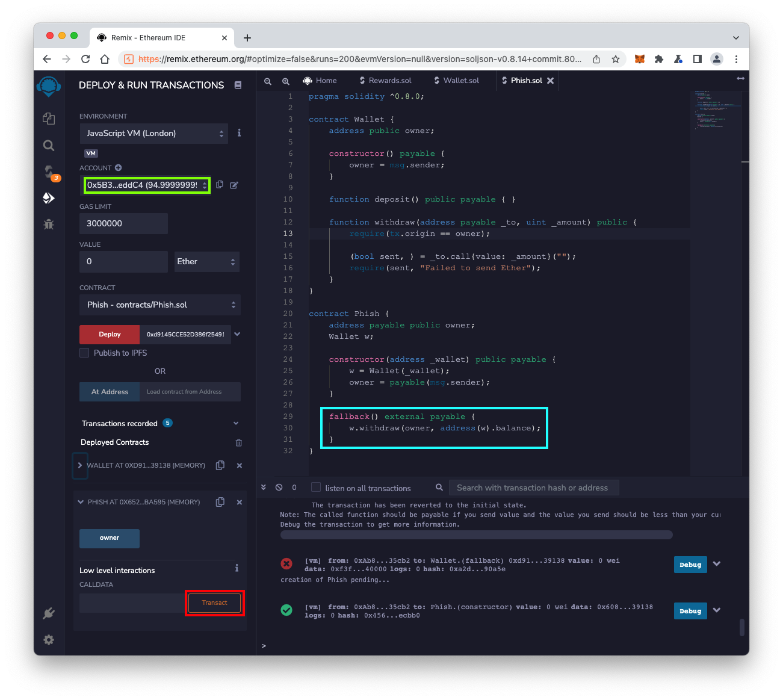The image size is (783, 700).
Task: Switch to the Rewards.sol tab
Action: click(x=386, y=81)
